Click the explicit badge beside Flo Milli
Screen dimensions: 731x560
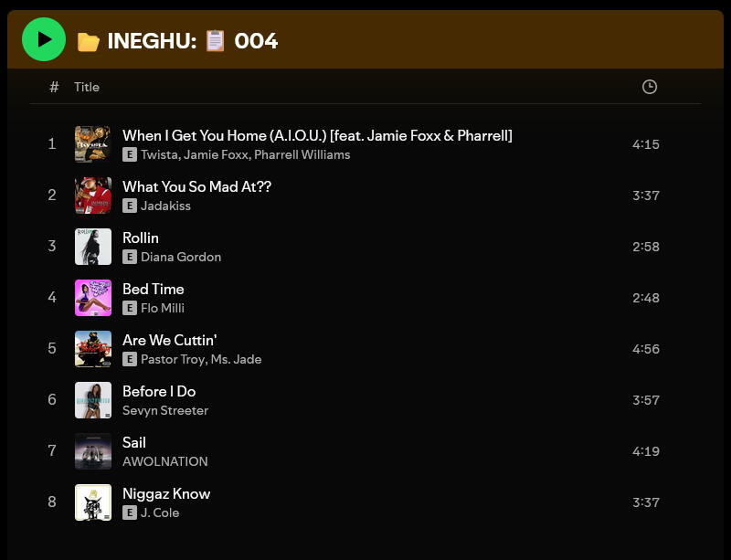(x=130, y=308)
